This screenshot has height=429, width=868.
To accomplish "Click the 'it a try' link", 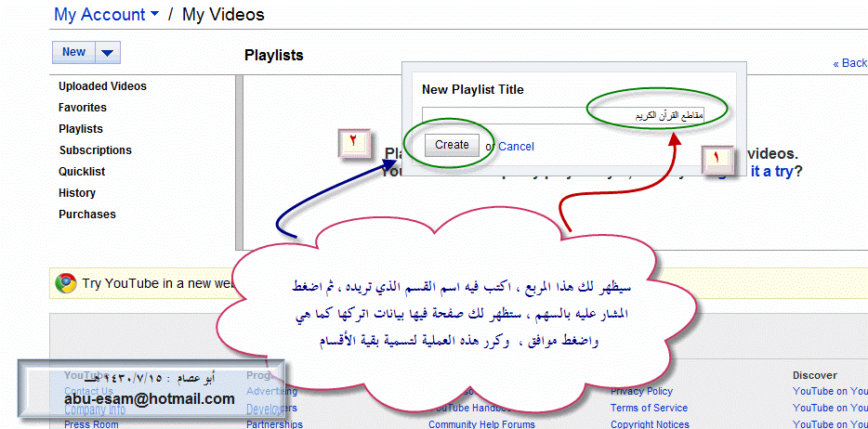I will (771, 172).
